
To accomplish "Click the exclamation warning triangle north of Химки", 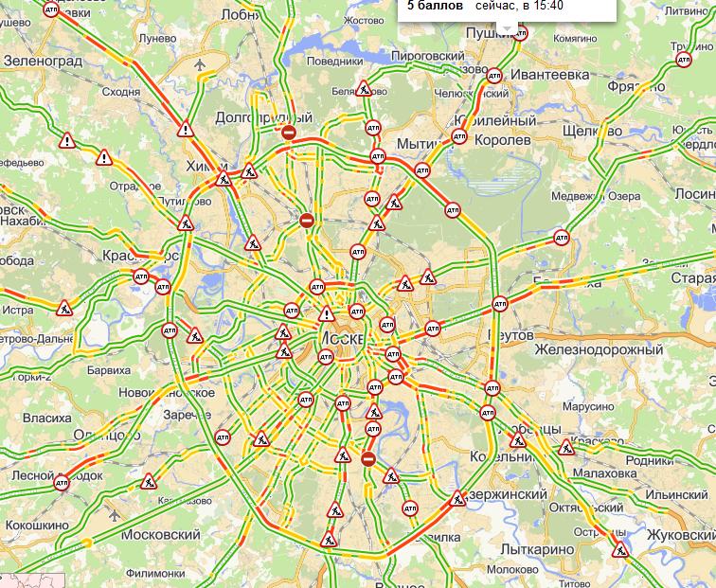I will tap(186, 129).
